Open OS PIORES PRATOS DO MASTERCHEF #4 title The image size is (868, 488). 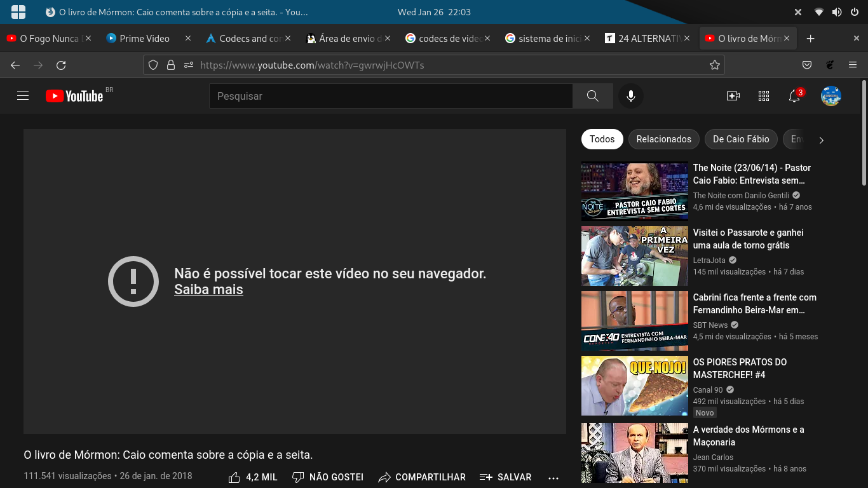pos(740,369)
